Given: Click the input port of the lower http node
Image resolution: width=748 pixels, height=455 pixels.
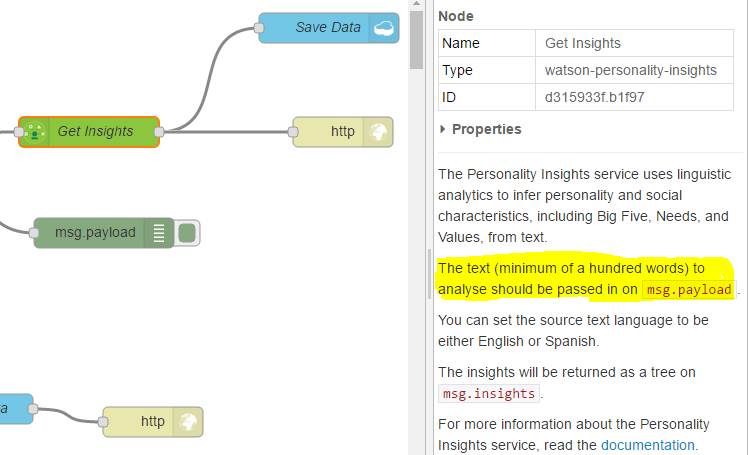Looking at the screenshot, I should (x=103, y=422).
